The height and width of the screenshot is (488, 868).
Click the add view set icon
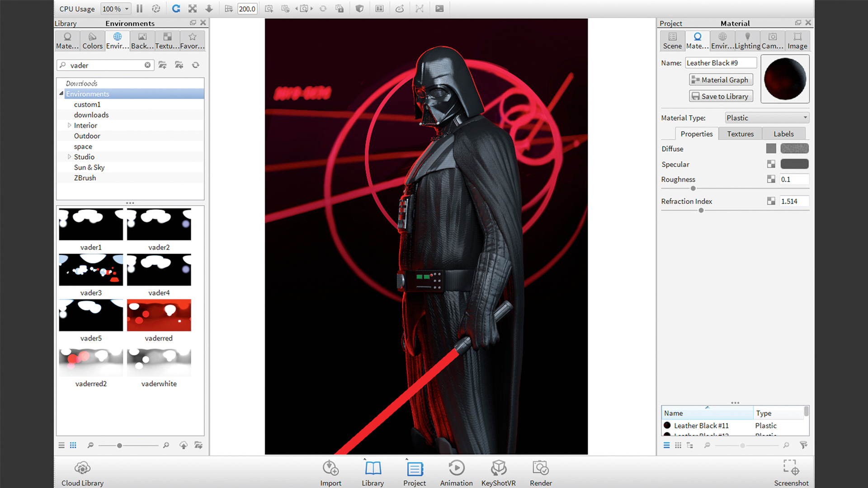(x=285, y=9)
